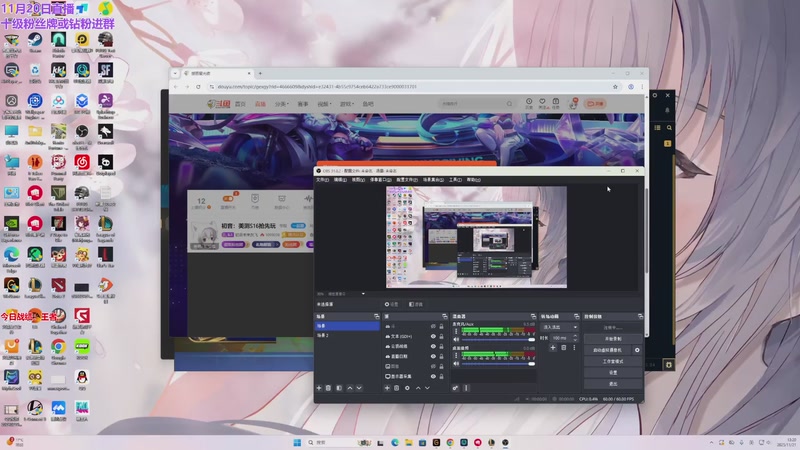Open bell notifications in black side panel
The width and height of the screenshot is (800, 450).
tap(667, 110)
